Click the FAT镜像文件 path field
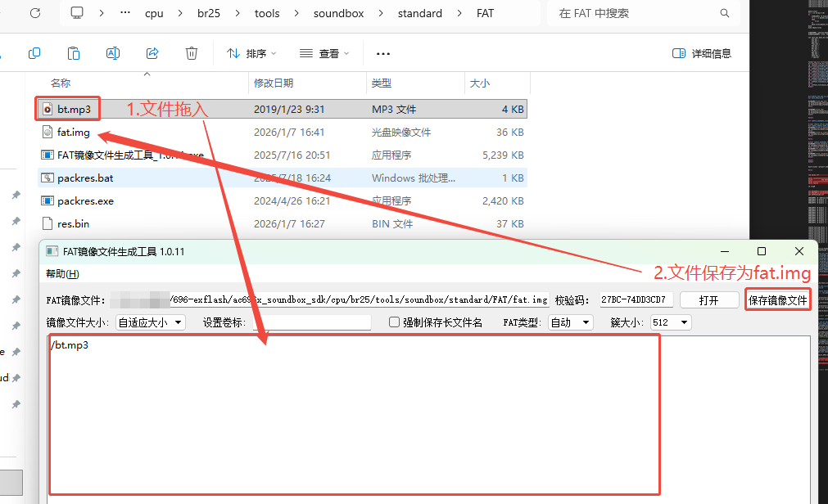 point(329,299)
